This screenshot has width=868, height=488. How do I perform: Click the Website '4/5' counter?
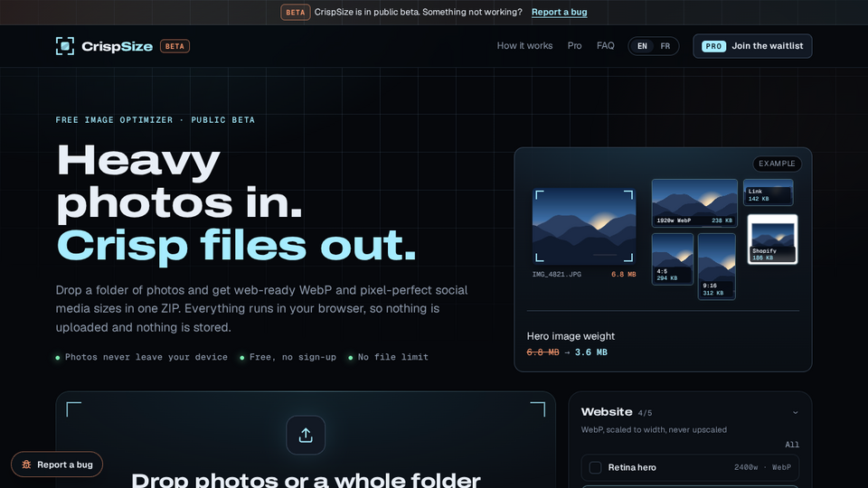[645, 413]
